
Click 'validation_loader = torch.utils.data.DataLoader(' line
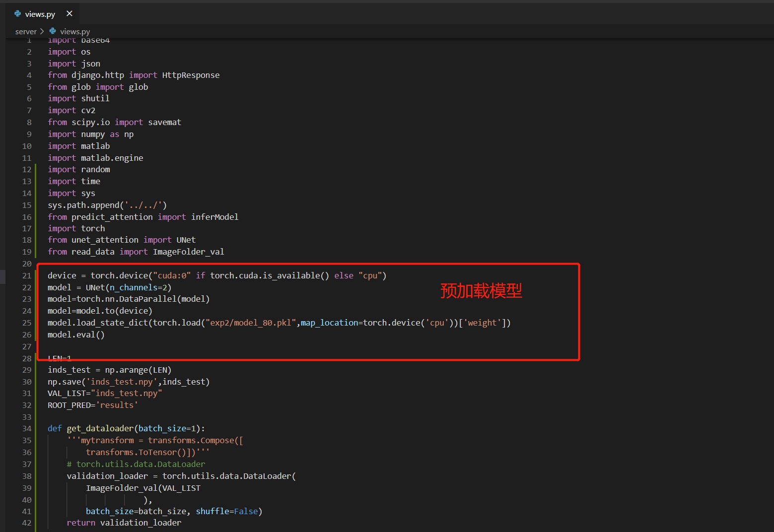181,476
